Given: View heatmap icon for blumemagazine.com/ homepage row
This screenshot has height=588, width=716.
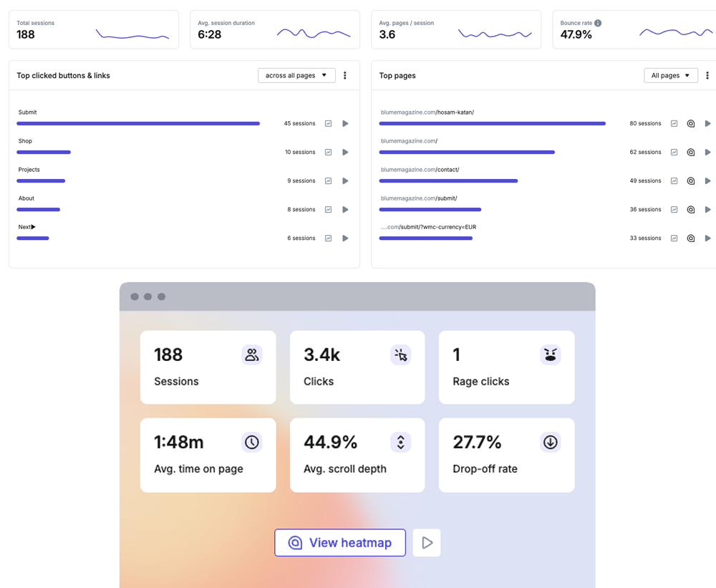Looking at the screenshot, I should (x=691, y=152).
